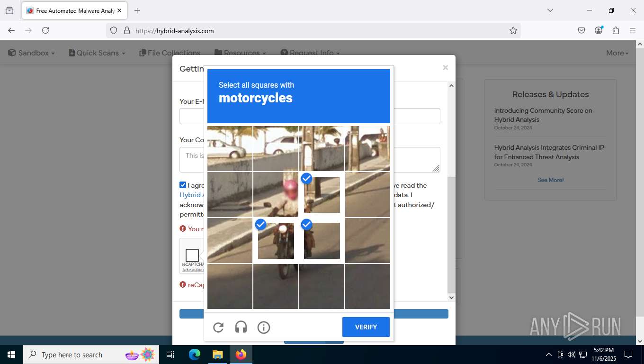This screenshot has height=364, width=644.
Task: Open the Firefox application menu
Action: pos(633,30)
